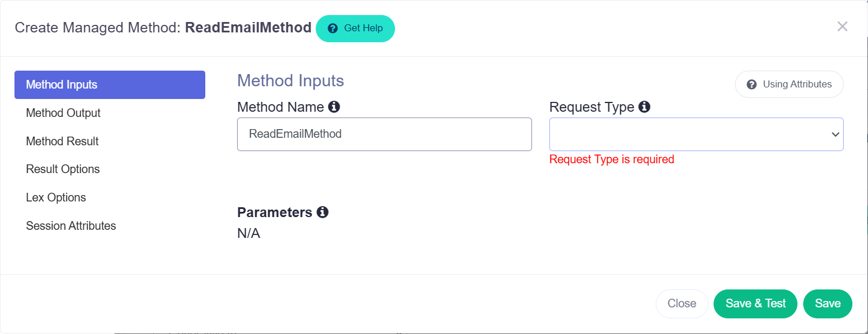Click the Save & Test button

click(755, 304)
